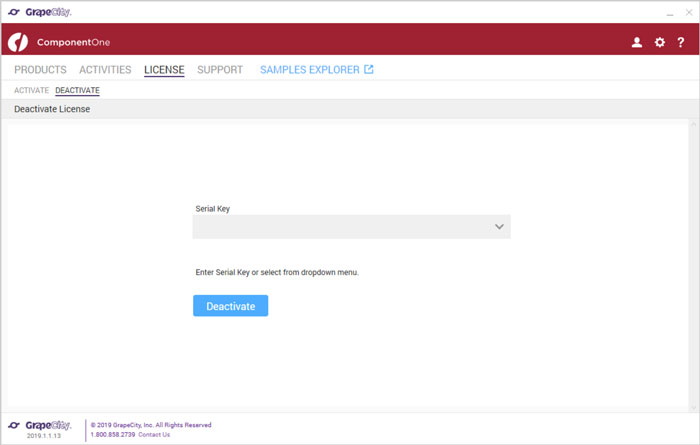This screenshot has height=445, width=700.
Task: Click the blue Deactivate button
Action: tap(230, 306)
